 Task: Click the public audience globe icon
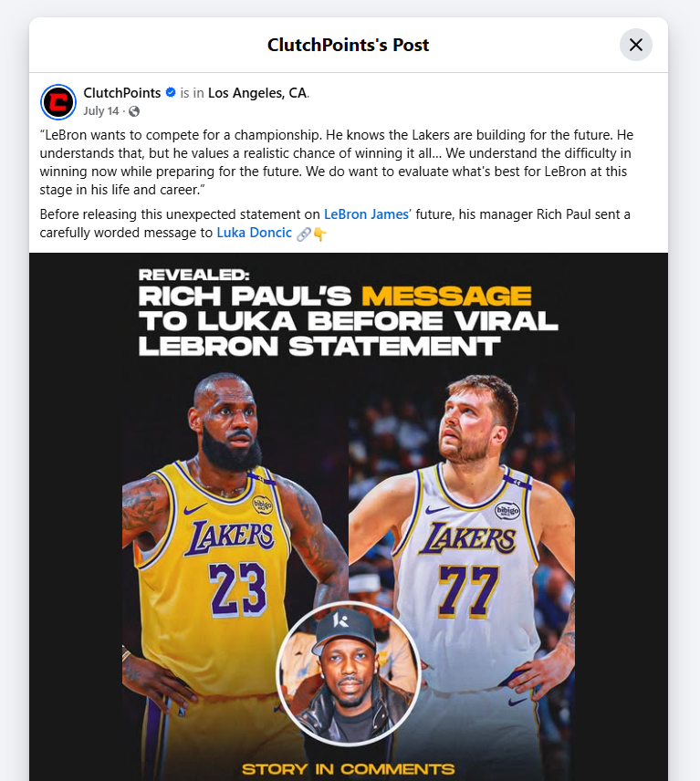coord(134,111)
